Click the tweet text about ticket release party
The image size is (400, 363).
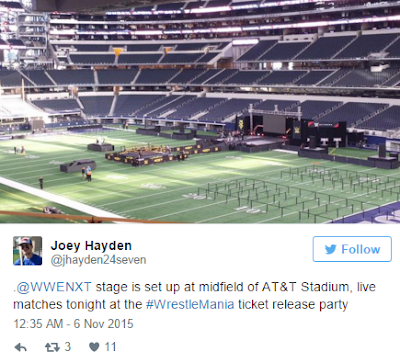194,296
